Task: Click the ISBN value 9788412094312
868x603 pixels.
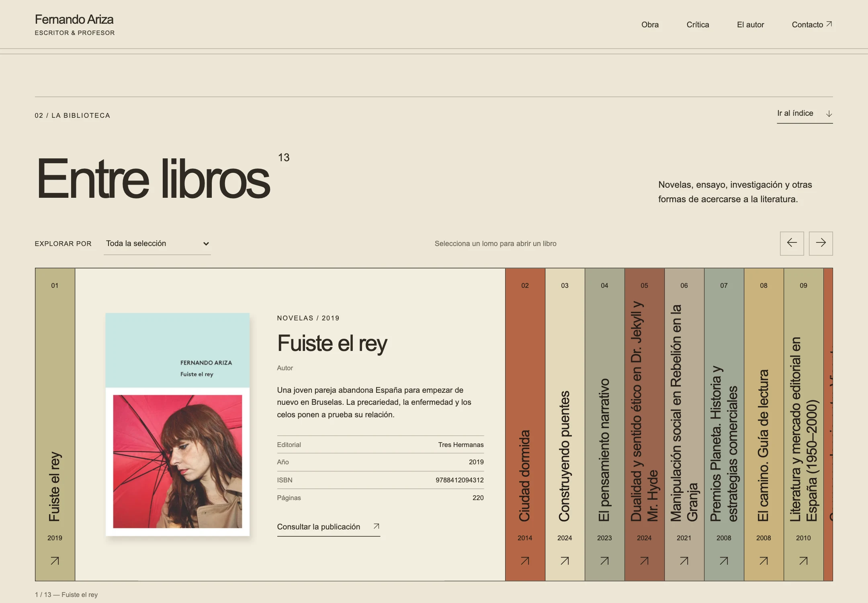Action: coord(459,480)
